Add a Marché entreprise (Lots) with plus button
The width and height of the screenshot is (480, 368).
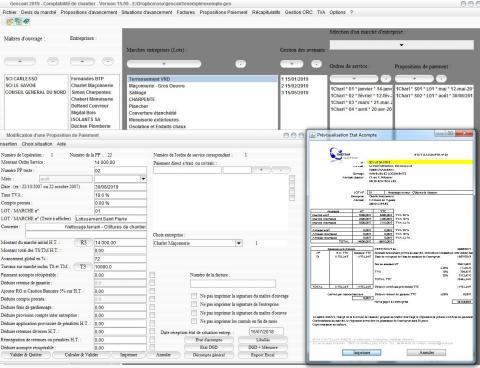click(x=164, y=64)
